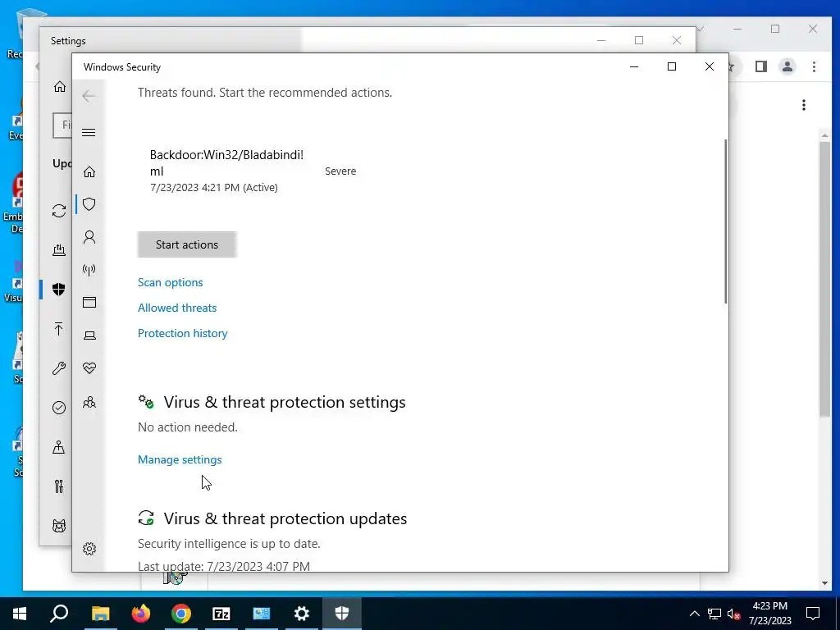The width and height of the screenshot is (840, 630).
Task: Click the Start actions button
Action: (x=187, y=244)
